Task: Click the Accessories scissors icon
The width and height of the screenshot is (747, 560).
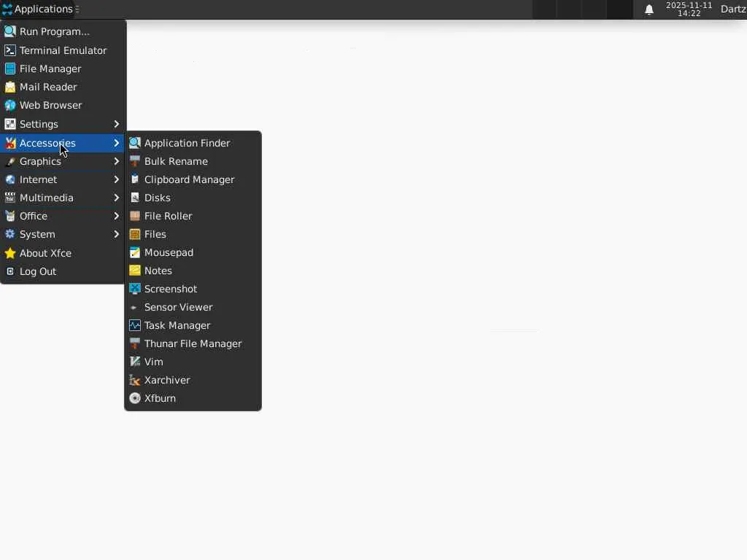Action: click(10, 143)
